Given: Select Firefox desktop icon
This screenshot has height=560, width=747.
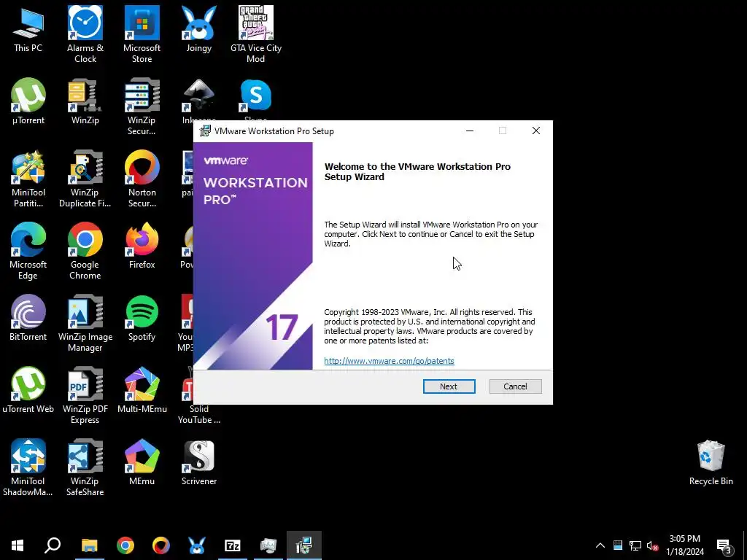Looking at the screenshot, I should pyautogui.click(x=142, y=246).
